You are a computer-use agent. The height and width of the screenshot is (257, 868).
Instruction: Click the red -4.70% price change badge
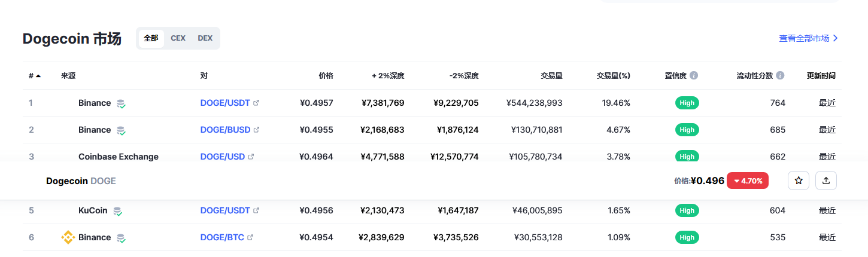click(x=747, y=180)
